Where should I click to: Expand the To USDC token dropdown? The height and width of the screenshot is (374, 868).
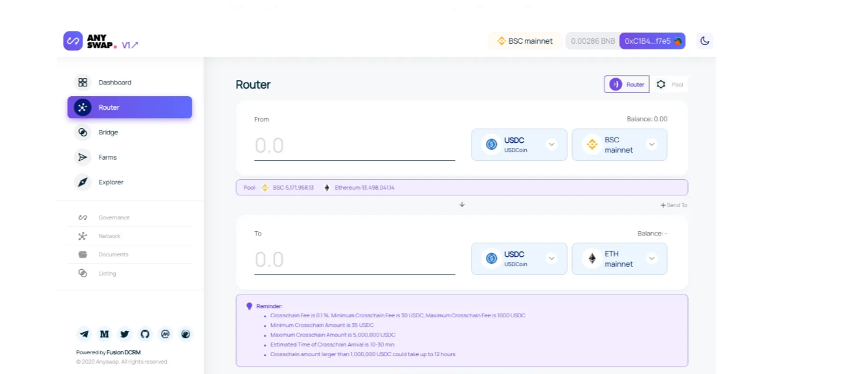click(x=519, y=259)
